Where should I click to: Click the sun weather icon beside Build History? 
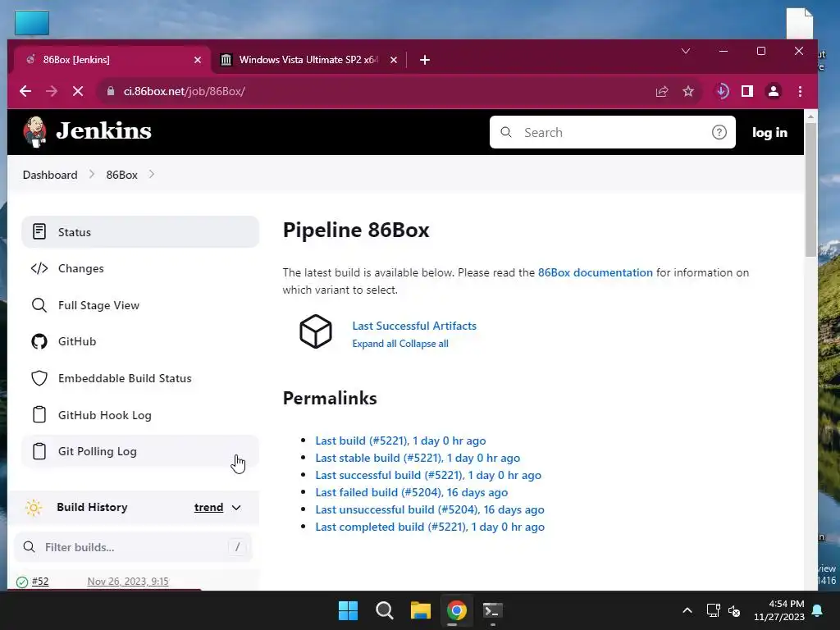click(33, 507)
